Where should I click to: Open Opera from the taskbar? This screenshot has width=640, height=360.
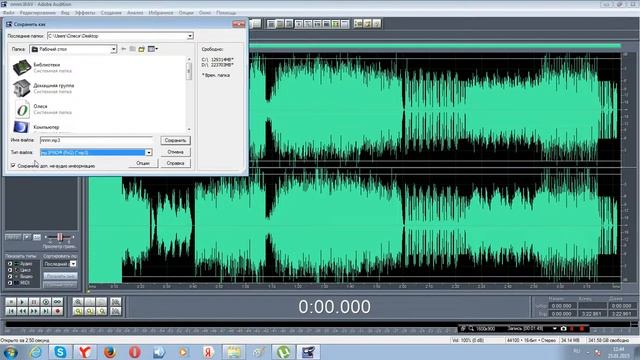point(134,352)
